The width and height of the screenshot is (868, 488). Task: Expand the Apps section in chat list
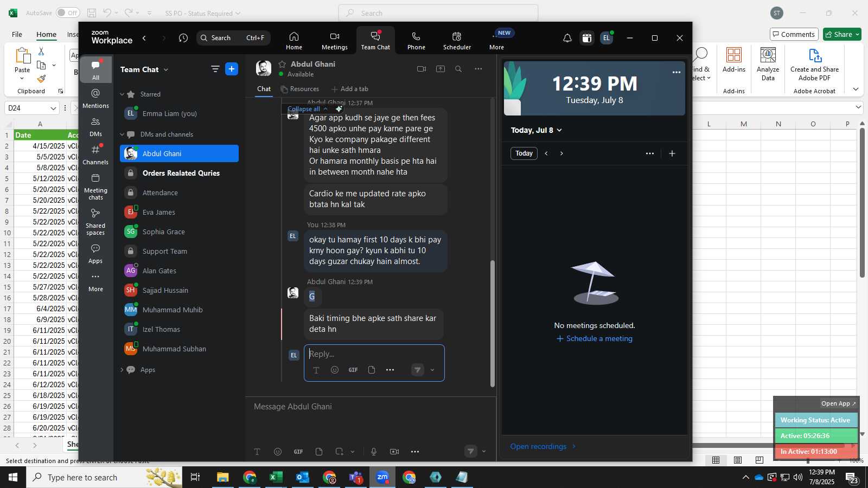pyautogui.click(x=122, y=370)
